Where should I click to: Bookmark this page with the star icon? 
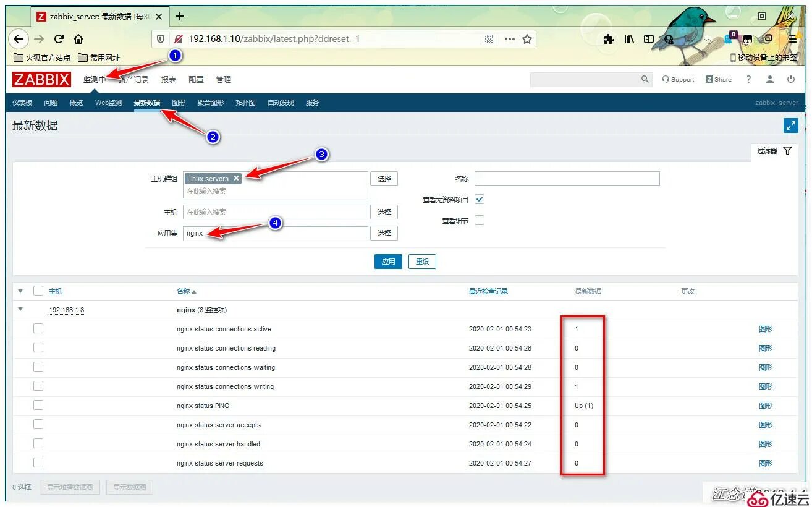click(527, 39)
